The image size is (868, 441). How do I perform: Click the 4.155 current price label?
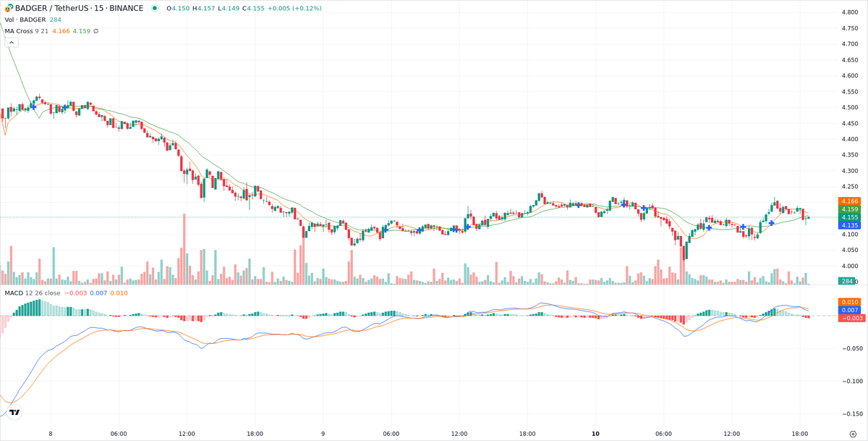849,217
